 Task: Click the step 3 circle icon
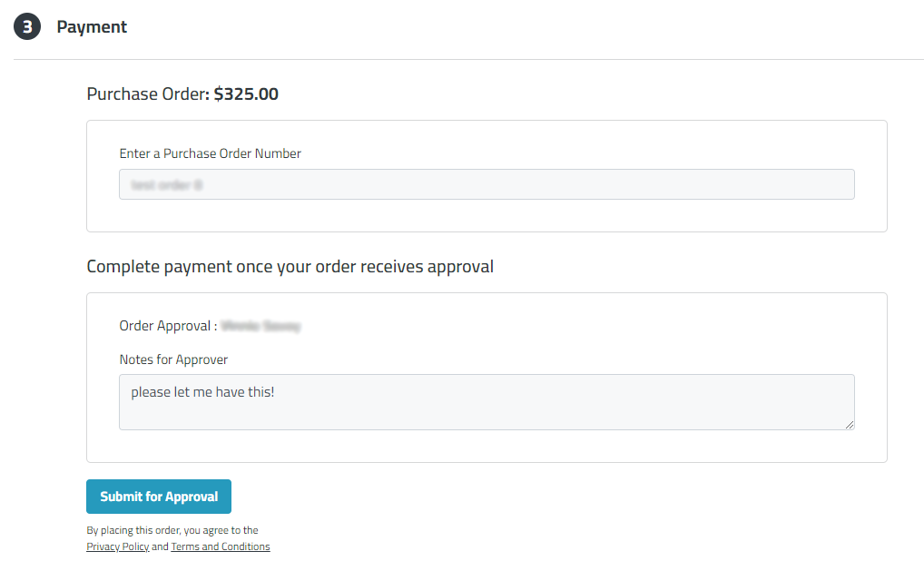[27, 26]
